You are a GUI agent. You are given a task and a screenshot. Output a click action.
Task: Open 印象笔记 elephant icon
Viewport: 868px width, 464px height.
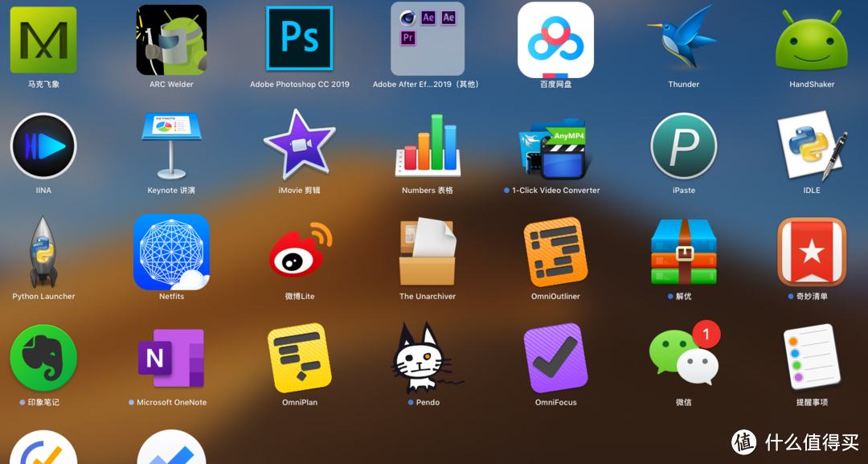43,358
